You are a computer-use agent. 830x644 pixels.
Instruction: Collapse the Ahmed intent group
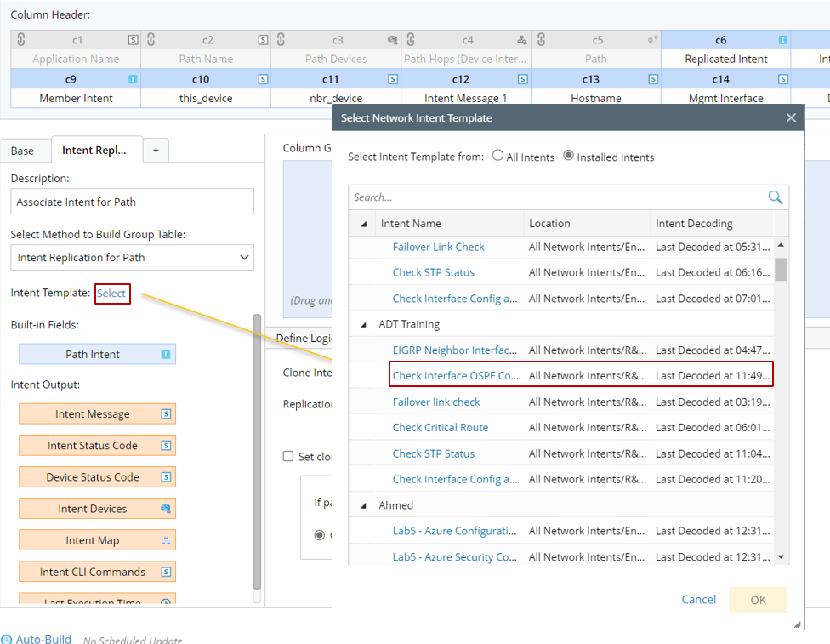tap(364, 505)
